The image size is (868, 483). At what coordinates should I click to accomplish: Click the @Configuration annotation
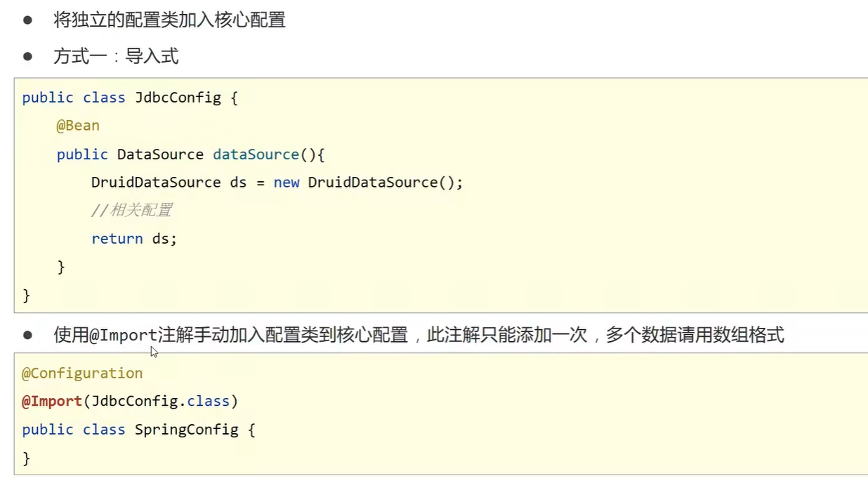coord(82,373)
